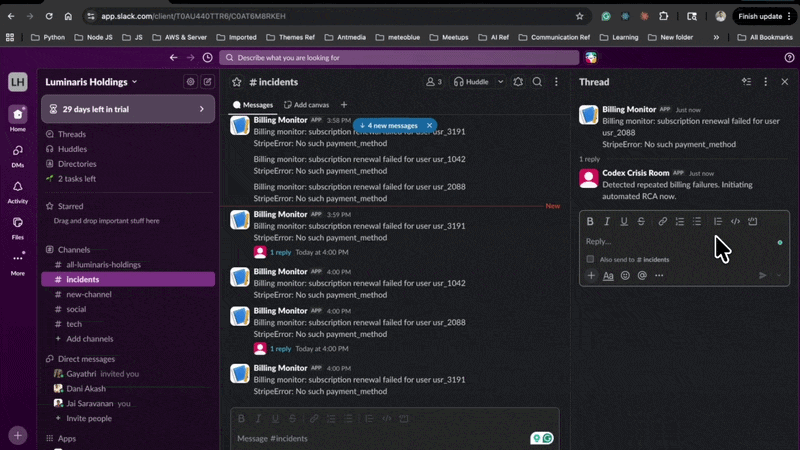The height and width of the screenshot is (450, 800).
Task: Click the create new plus button at bottom left
Action: click(18, 435)
